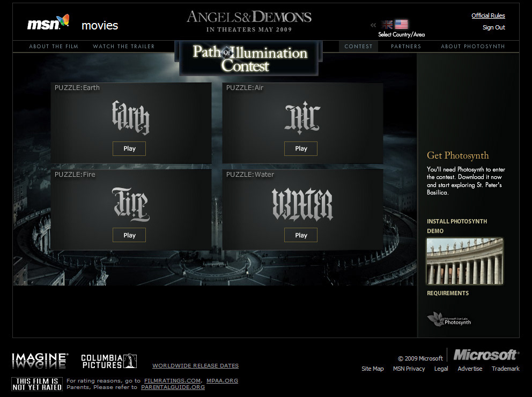
Task: Open the MSN Privacy link
Action: (409, 369)
